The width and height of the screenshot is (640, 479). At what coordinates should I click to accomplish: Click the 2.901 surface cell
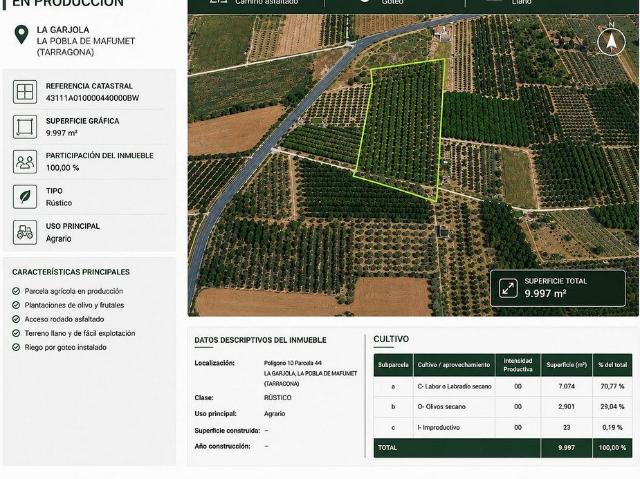[x=567, y=407]
